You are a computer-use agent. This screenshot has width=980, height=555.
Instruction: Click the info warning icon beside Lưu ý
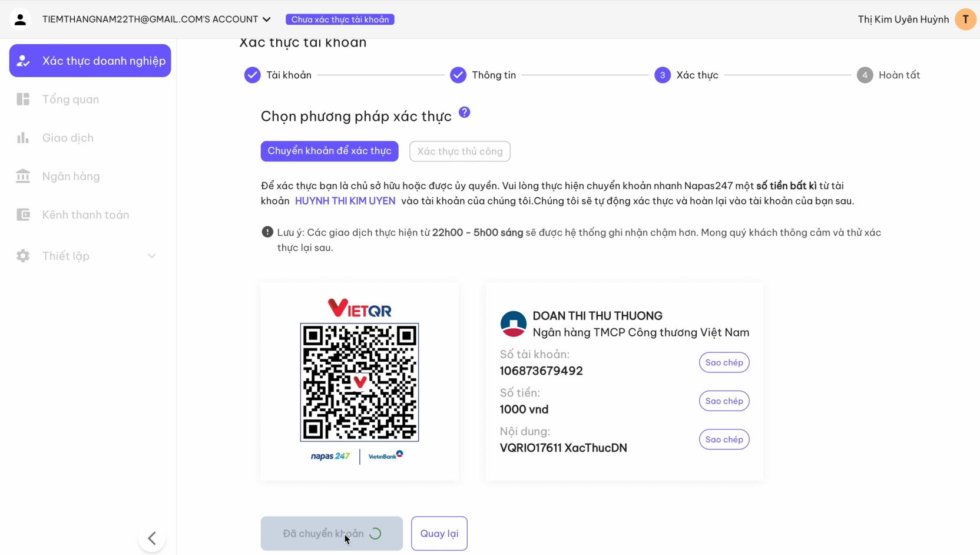point(267,232)
